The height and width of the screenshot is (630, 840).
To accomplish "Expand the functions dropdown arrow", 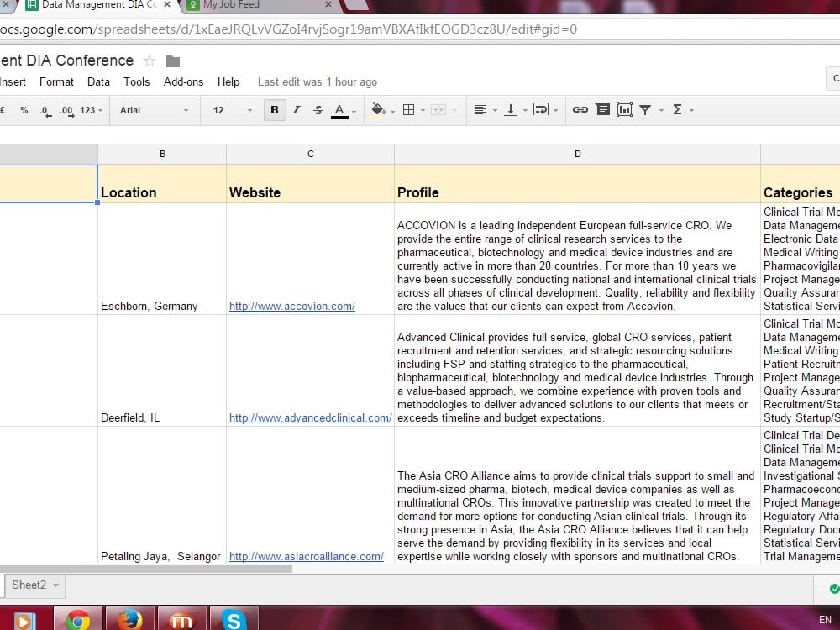I will [x=691, y=110].
